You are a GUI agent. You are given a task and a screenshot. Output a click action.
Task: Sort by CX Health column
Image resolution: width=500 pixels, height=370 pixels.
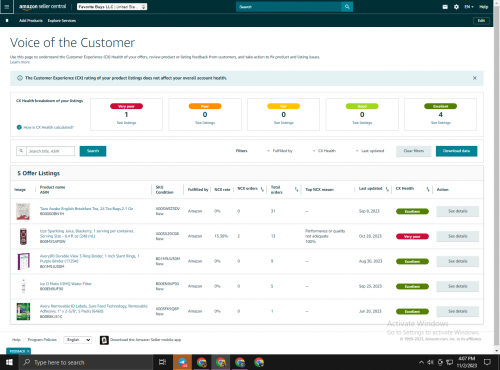428,189
